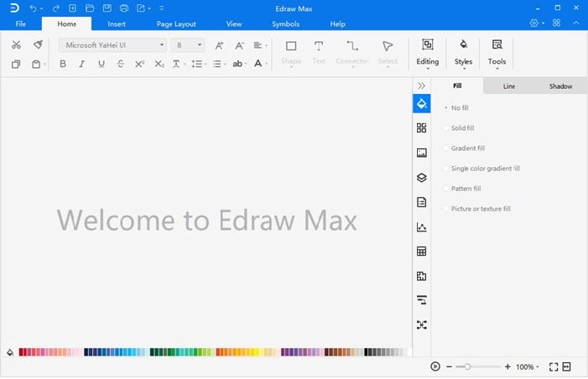Adjust the zoom slider handle

[x=467, y=366]
